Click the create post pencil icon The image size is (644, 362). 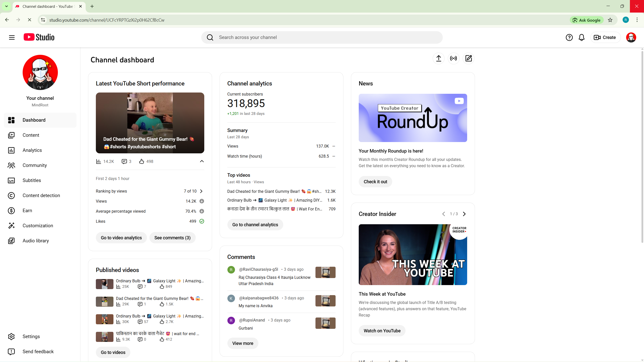coord(468,58)
